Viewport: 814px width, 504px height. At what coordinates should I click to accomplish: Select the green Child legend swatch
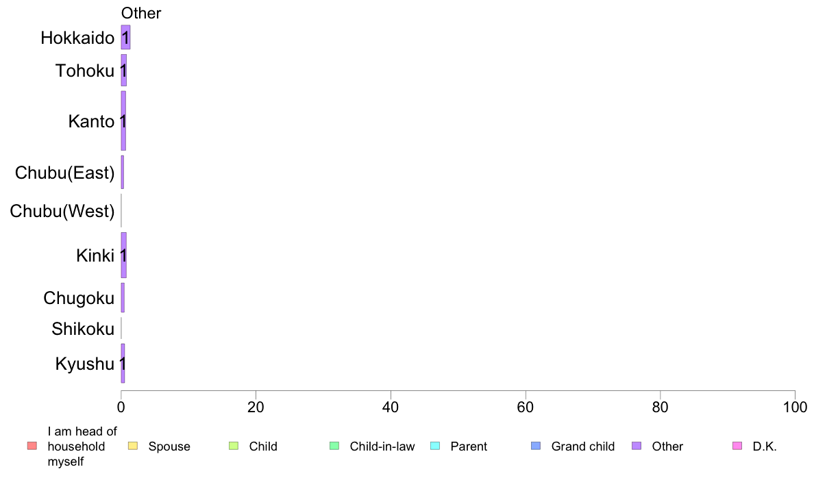234,446
